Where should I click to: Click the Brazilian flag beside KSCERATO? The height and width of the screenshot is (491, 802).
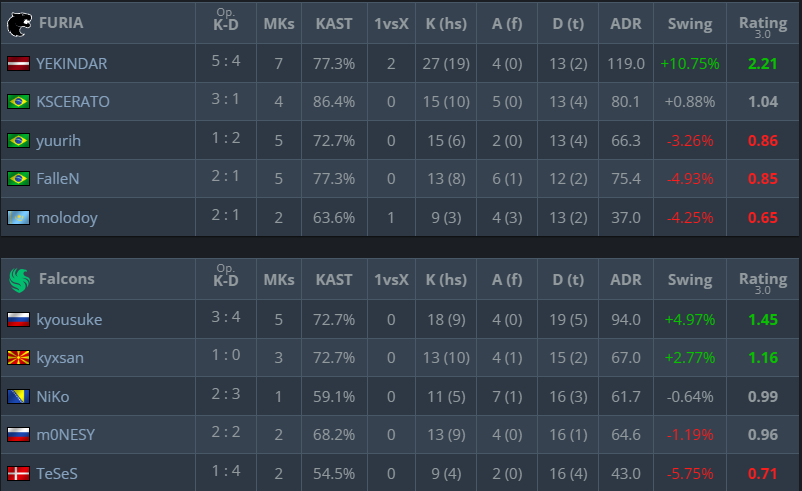pyautogui.click(x=17, y=102)
